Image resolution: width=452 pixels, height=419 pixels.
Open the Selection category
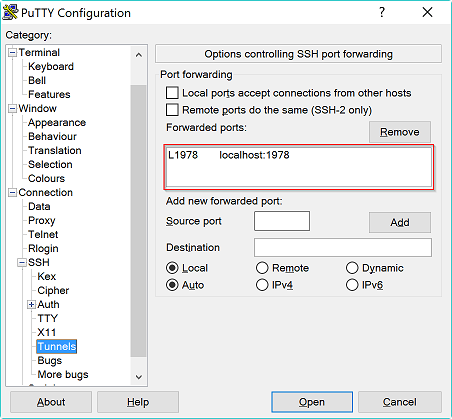[x=50, y=164]
